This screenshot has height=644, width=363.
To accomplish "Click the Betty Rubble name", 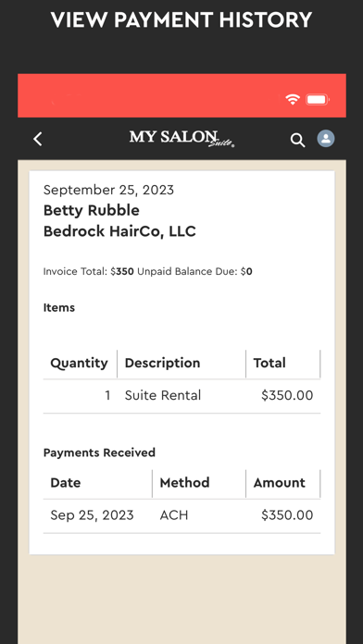I will tap(92, 211).
